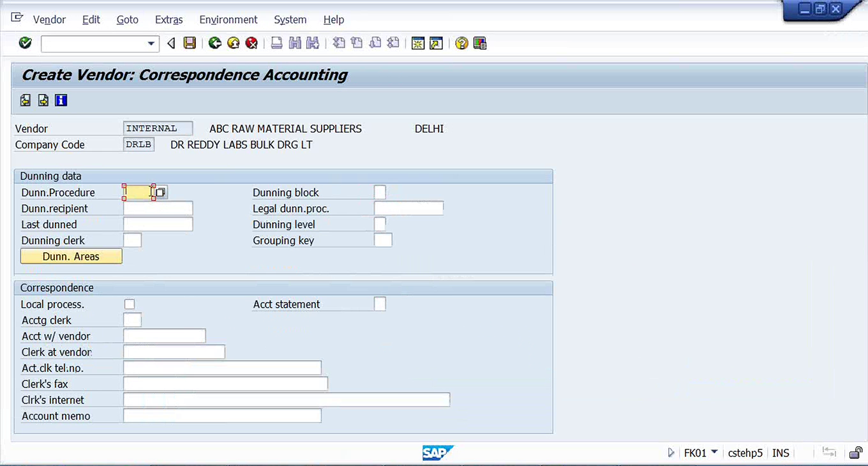Collapse the command field with triangle icon
This screenshot has height=466, width=868.
click(171, 43)
